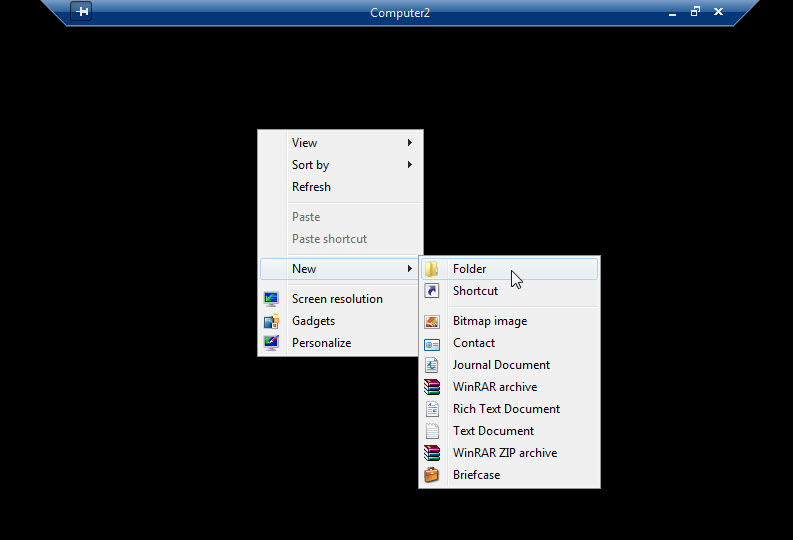The width and height of the screenshot is (793, 540).
Task: Create a new Briefcase
Action: point(509,475)
